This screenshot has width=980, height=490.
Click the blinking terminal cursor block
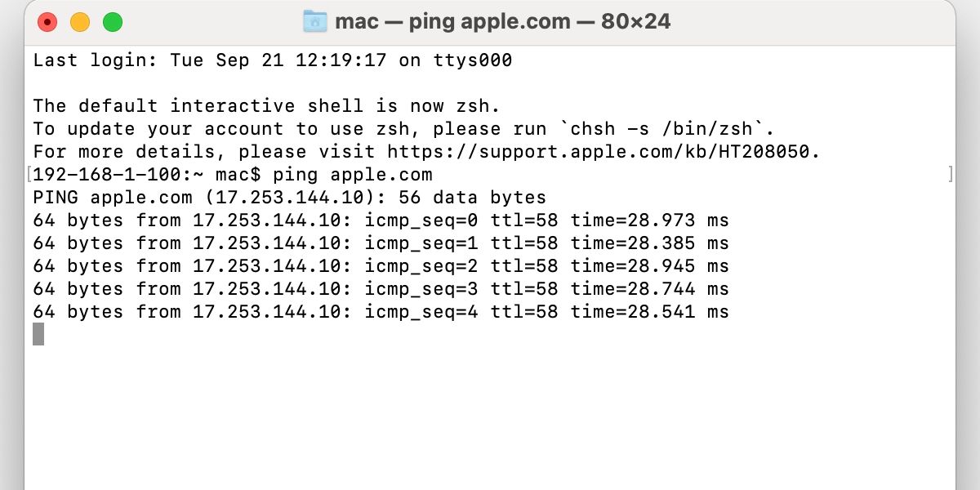point(38,335)
